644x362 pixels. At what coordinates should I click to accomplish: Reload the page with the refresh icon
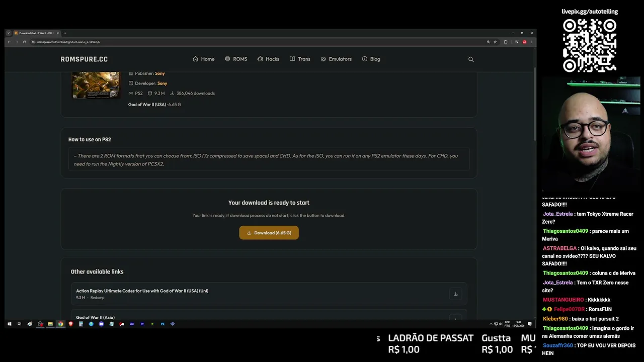coord(24,42)
